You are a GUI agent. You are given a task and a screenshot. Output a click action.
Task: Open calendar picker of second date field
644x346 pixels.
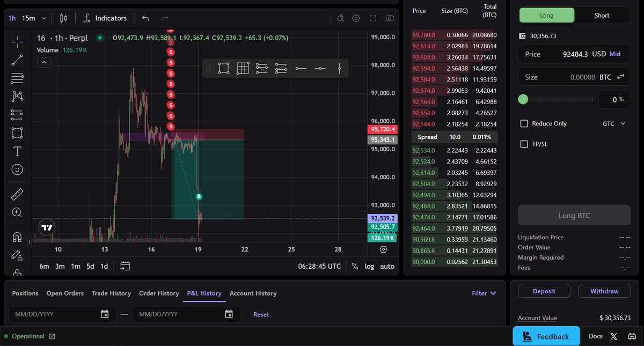pos(229,314)
